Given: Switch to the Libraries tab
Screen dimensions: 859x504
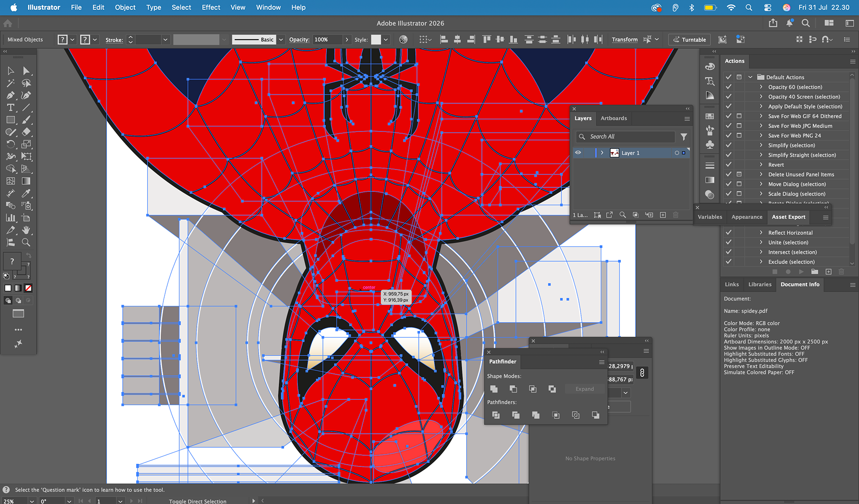Looking at the screenshot, I should [760, 284].
